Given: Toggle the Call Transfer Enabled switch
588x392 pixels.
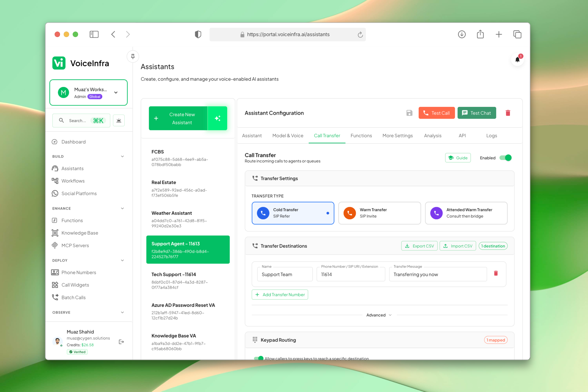Looking at the screenshot, I should (x=506, y=158).
